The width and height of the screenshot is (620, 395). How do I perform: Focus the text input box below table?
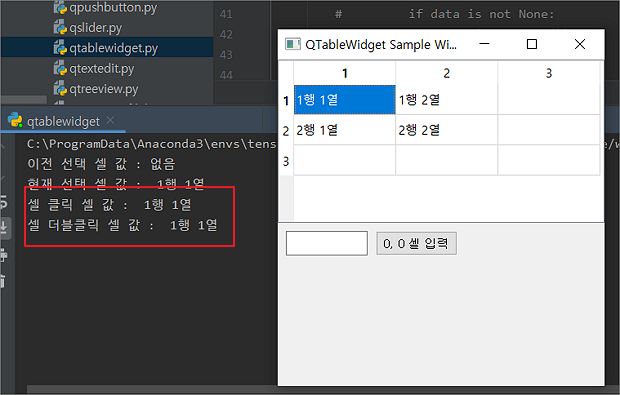[x=327, y=243]
